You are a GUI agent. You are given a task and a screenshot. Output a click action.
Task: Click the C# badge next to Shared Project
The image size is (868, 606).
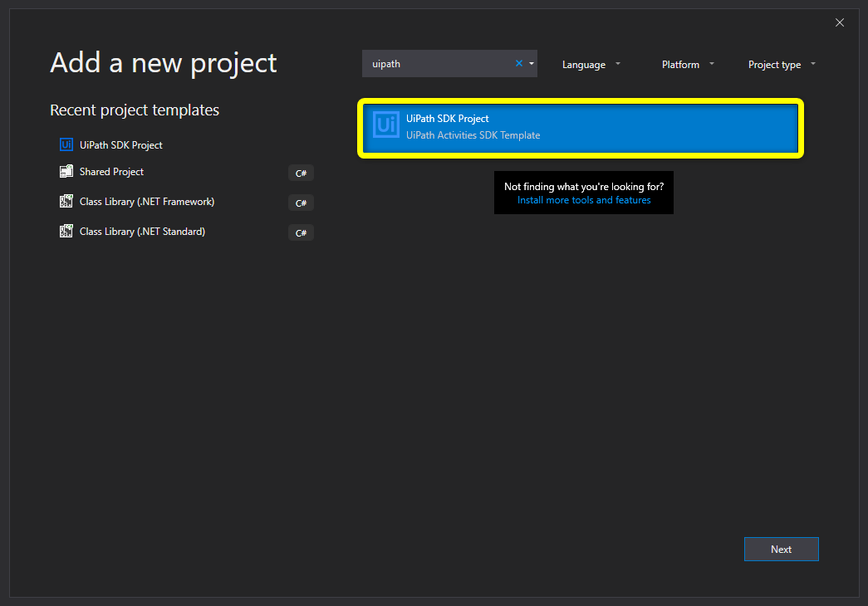tap(301, 173)
